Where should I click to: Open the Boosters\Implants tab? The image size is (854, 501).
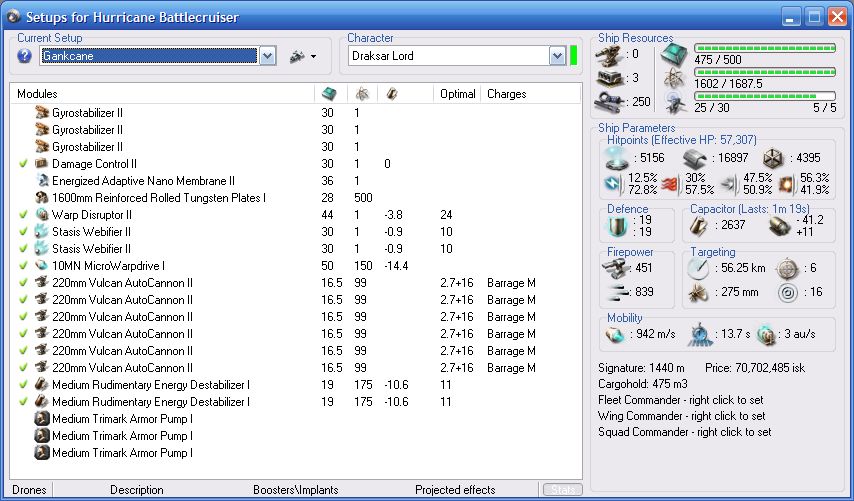pos(296,490)
